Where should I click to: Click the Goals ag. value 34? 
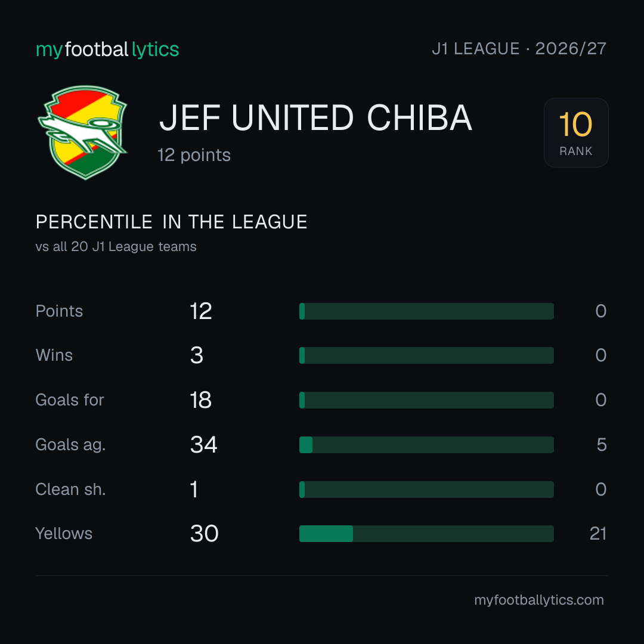coord(203,445)
